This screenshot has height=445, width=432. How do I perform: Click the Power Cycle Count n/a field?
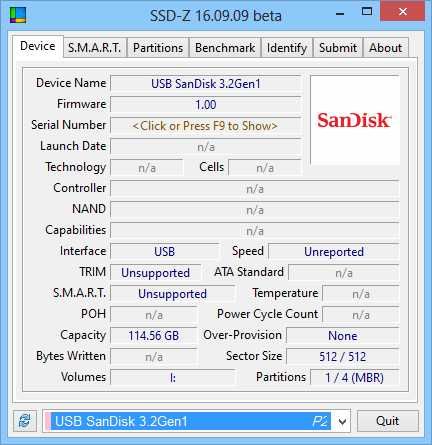361,315
